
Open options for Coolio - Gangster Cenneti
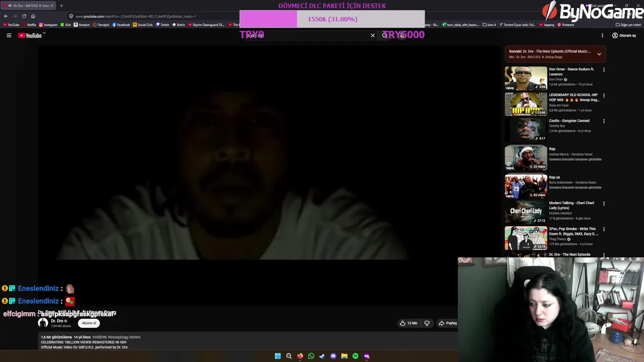pos(604,121)
